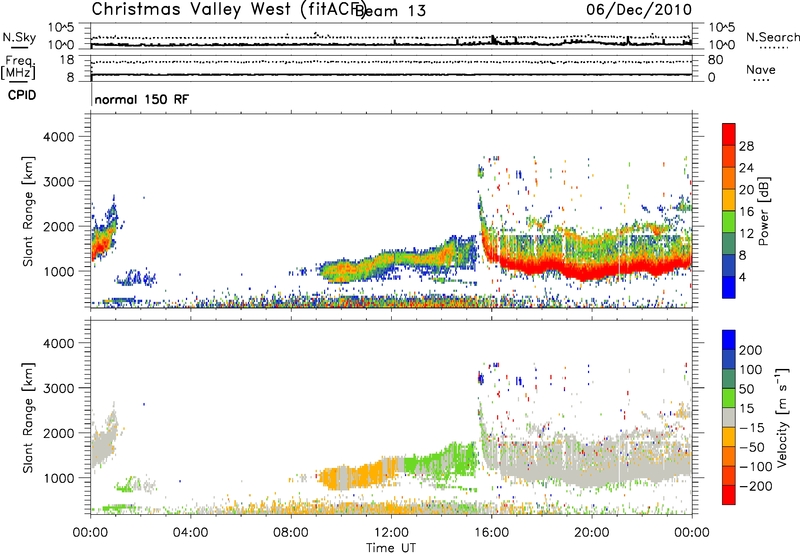Click the '16' label on the Power colorbar
The height and width of the screenshot is (554, 800).
[x=746, y=212]
